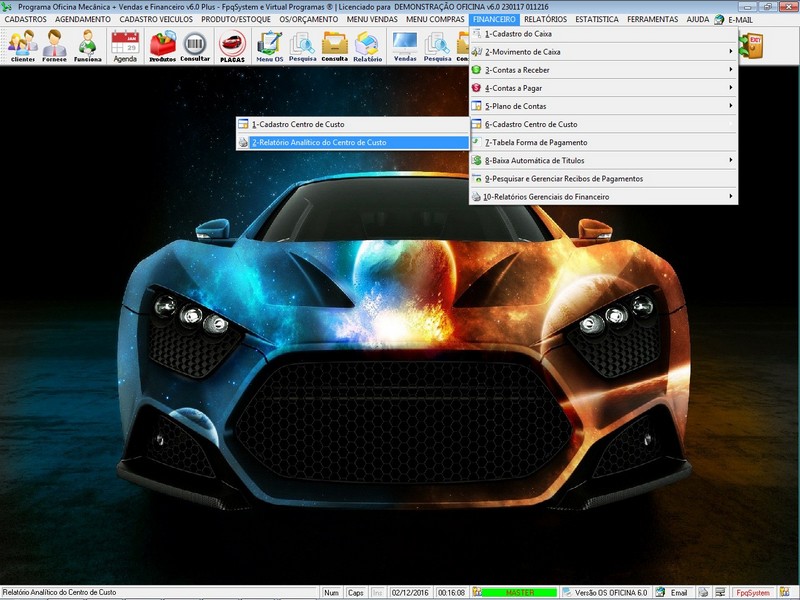Viewport: 800px width, 600px height.
Task: Click the Pesquisa icon next to Menu OS
Action: [x=303, y=46]
